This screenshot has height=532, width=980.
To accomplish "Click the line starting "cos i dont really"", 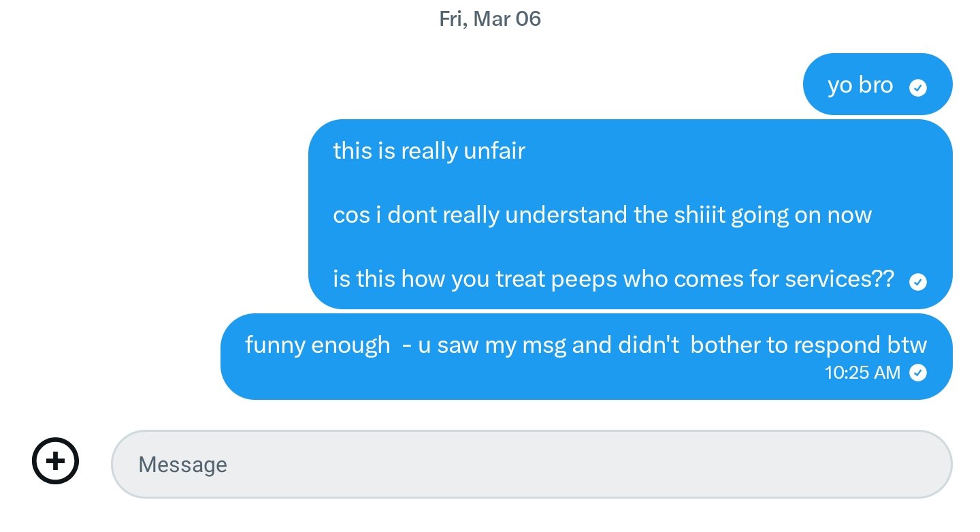I will [602, 215].
